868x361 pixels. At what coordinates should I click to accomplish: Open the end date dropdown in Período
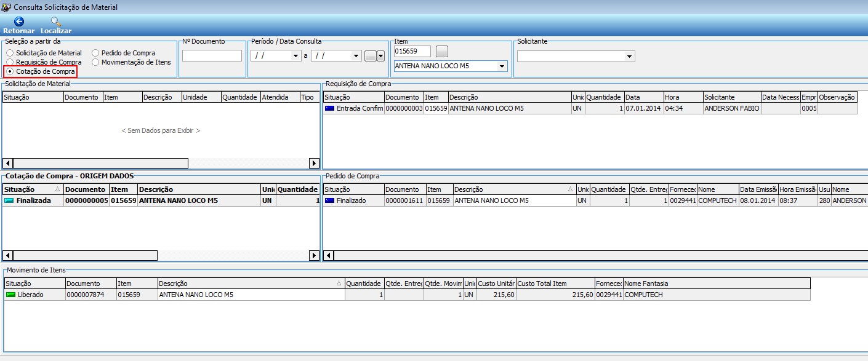(355, 55)
